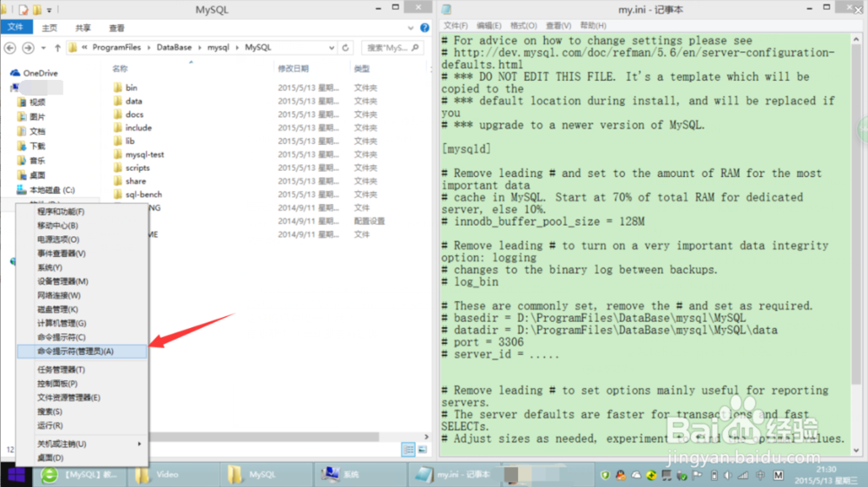Sort by the 类型 column header
Viewport: 868px width, 487px height.
362,69
